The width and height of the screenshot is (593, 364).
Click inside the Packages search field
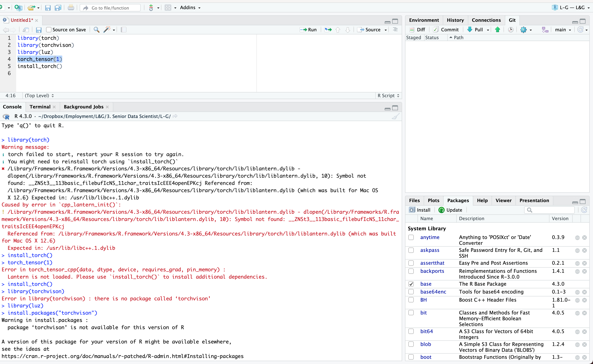pyautogui.click(x=549, y=210)
